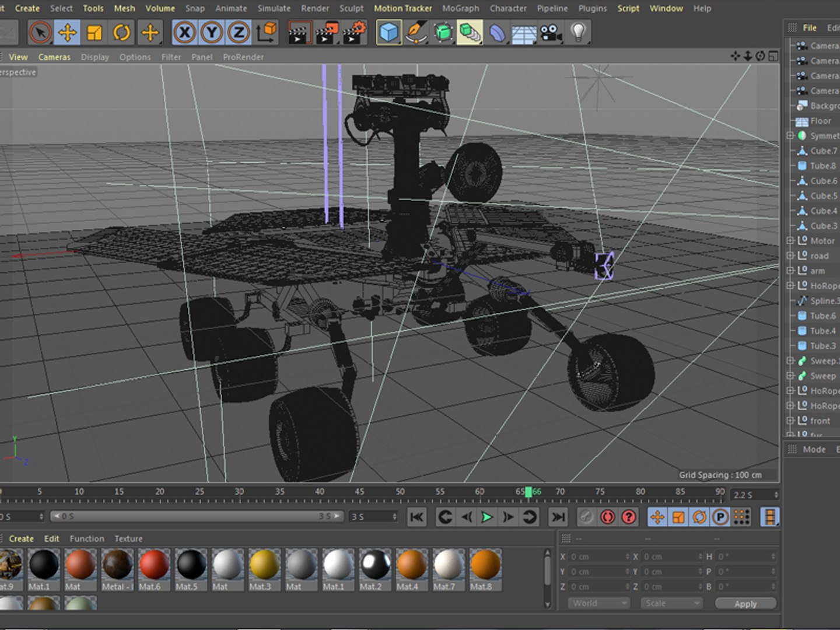Open the viewport Cameras menu

click(54, 57)
